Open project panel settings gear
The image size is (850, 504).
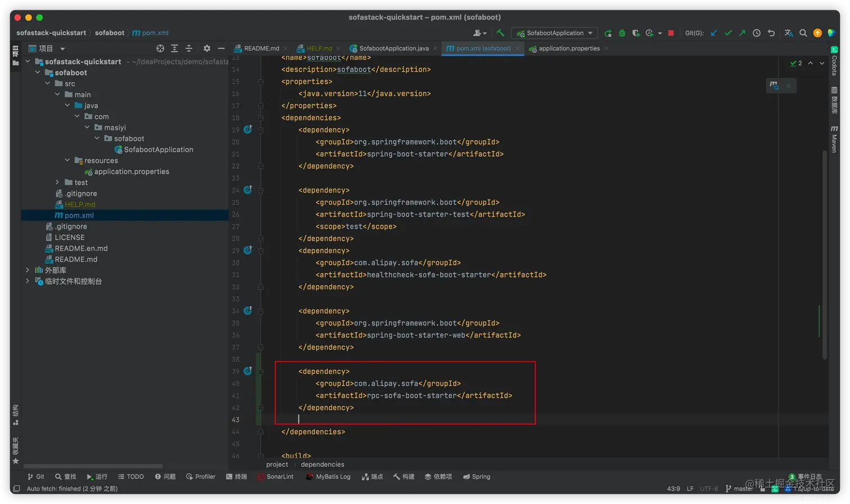(x=207, y=48)
